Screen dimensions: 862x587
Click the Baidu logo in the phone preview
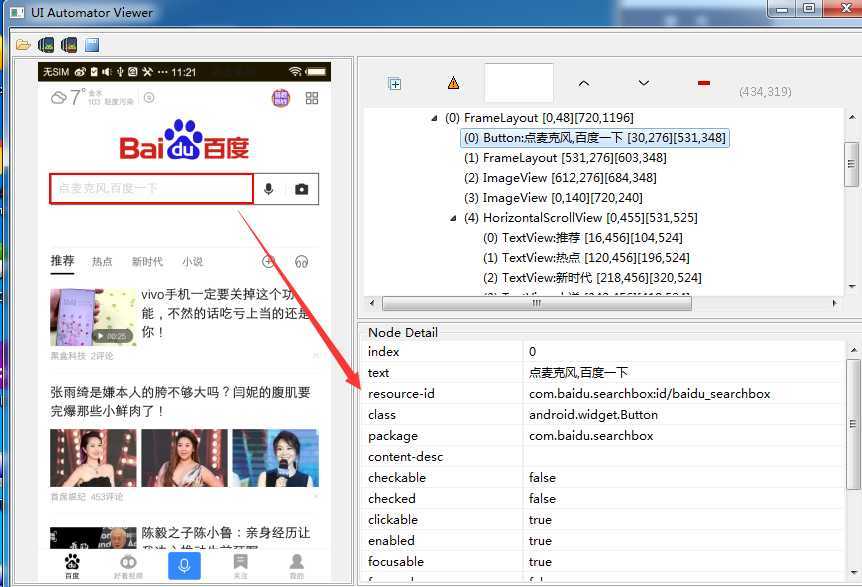[x=184, y=140]
